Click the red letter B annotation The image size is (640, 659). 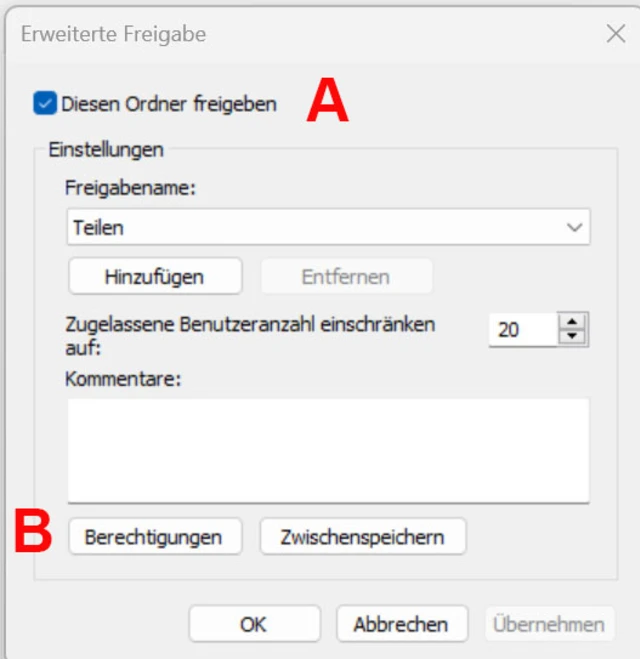coord(33,533)
